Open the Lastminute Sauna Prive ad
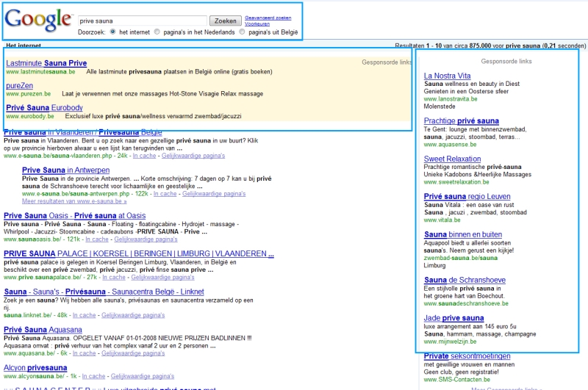 coord(46,63)
